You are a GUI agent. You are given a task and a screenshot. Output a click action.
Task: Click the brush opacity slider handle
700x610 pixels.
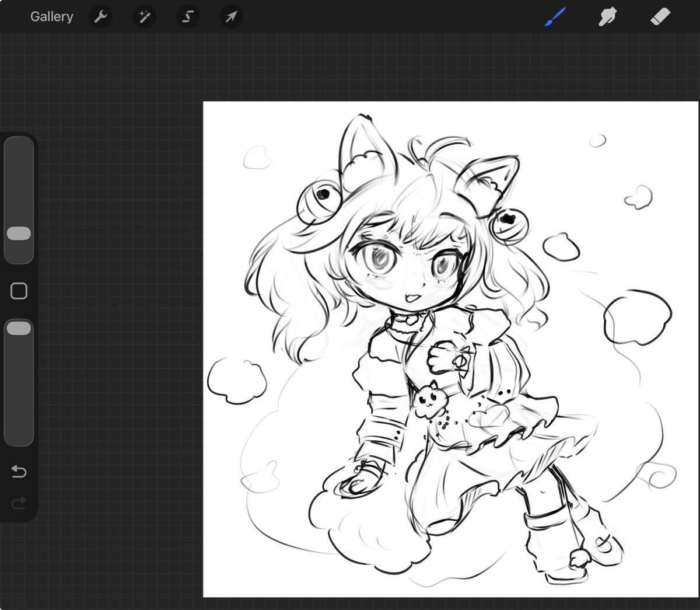click(x=19, y=329)
